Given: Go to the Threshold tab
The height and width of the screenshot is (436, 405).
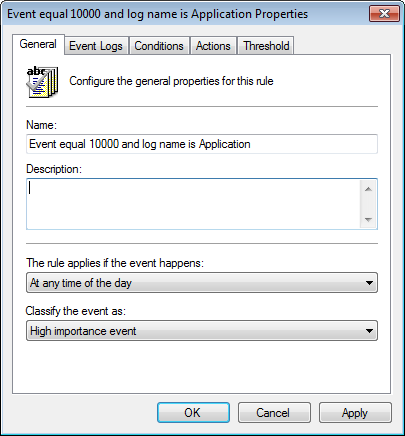Looking at the screenshot, I should click(266, 46).
